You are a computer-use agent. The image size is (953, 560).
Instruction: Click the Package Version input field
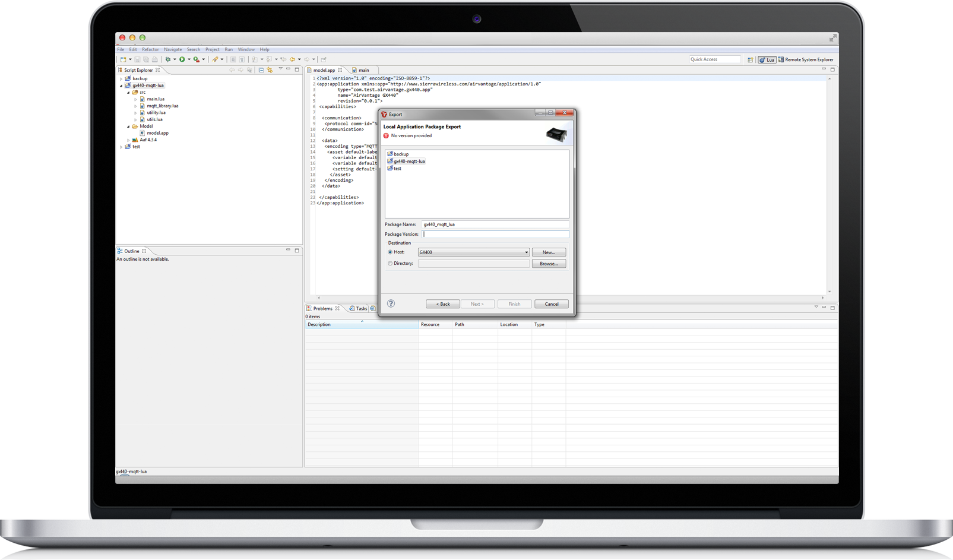coord(495,234)
